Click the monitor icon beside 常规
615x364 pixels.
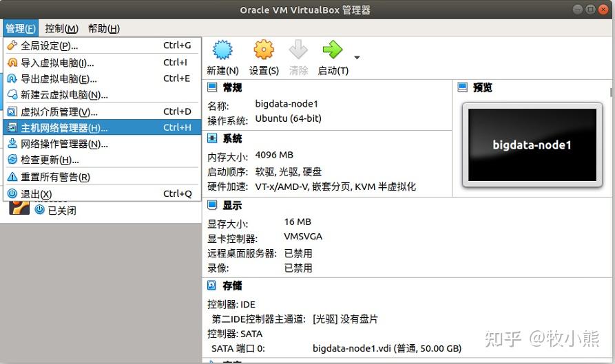(212, 87)
